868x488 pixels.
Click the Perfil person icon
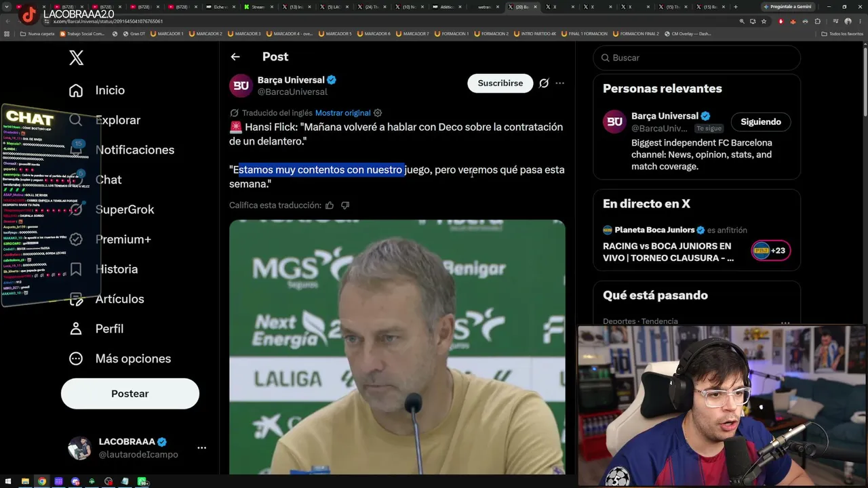[x=76, y=329]
